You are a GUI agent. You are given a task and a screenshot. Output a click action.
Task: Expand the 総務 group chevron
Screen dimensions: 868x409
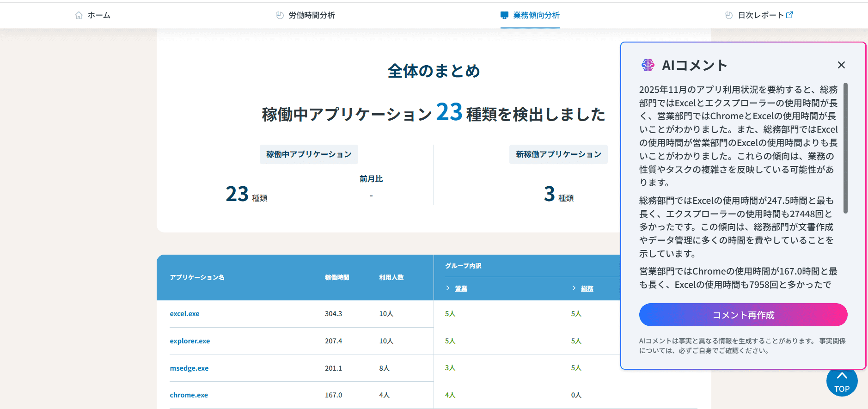[x=574, y=288]
